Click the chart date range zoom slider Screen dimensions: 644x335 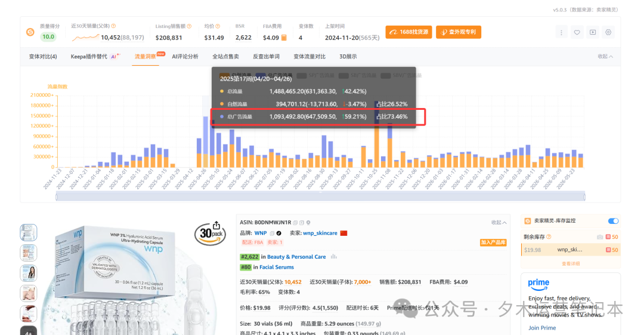(320, 196)
